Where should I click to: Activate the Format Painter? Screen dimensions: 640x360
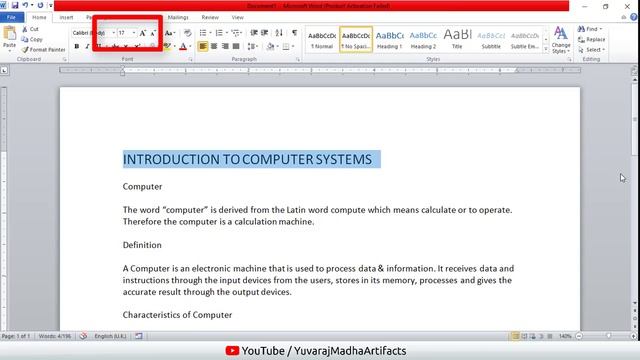pyautogui.click(x=44, y=50)
